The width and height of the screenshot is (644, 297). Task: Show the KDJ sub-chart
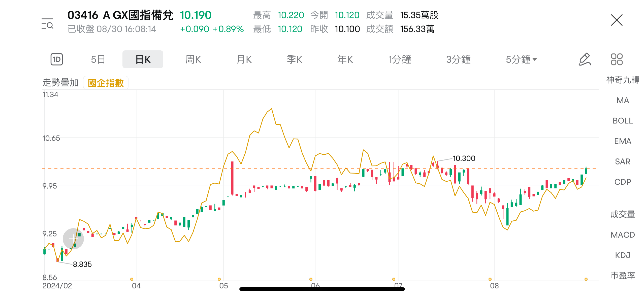click(x=623, y=255)
